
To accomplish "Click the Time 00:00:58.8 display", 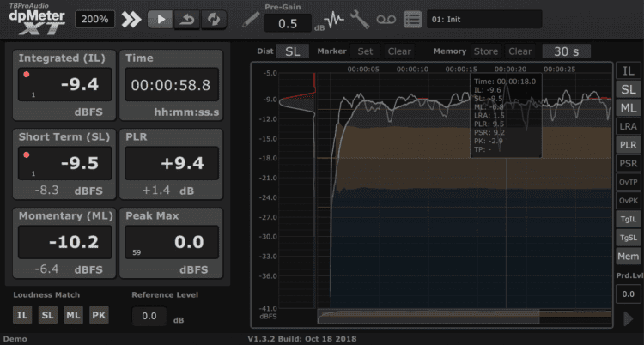I will point(171,84).
